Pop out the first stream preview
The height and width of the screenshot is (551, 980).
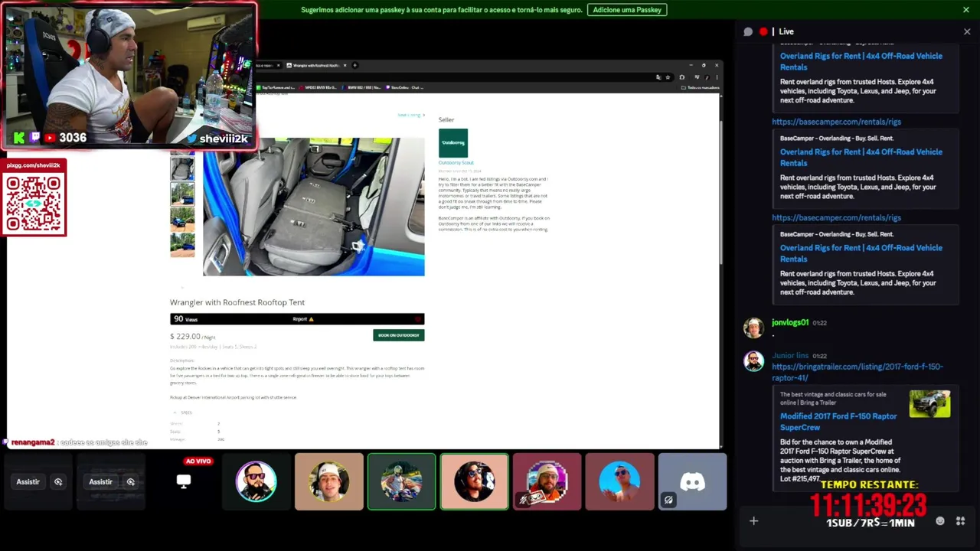(x=58, y=482)
